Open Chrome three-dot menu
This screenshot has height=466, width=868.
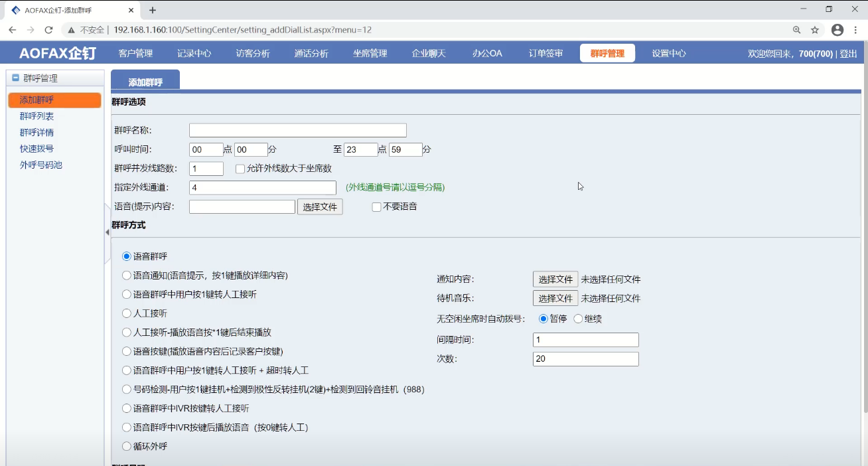pos(855,30)
